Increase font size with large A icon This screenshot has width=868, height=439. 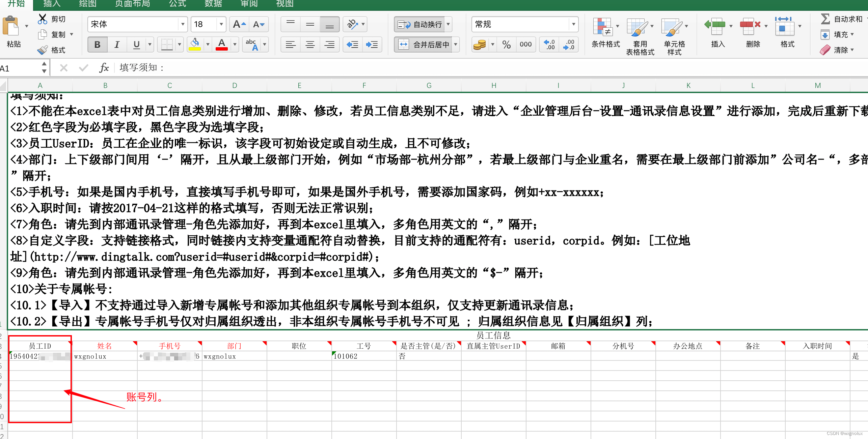pyautogui.click(x=239, y=24)
